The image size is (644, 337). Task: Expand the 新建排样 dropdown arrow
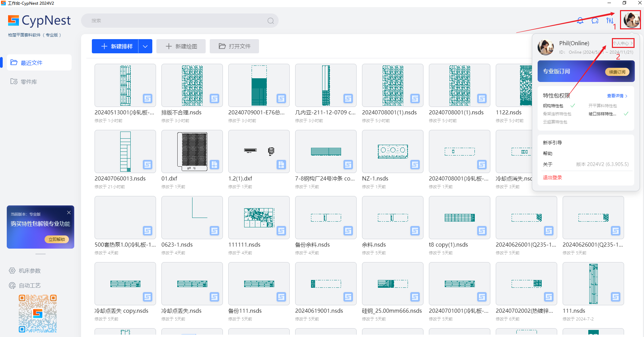[145, 46]
